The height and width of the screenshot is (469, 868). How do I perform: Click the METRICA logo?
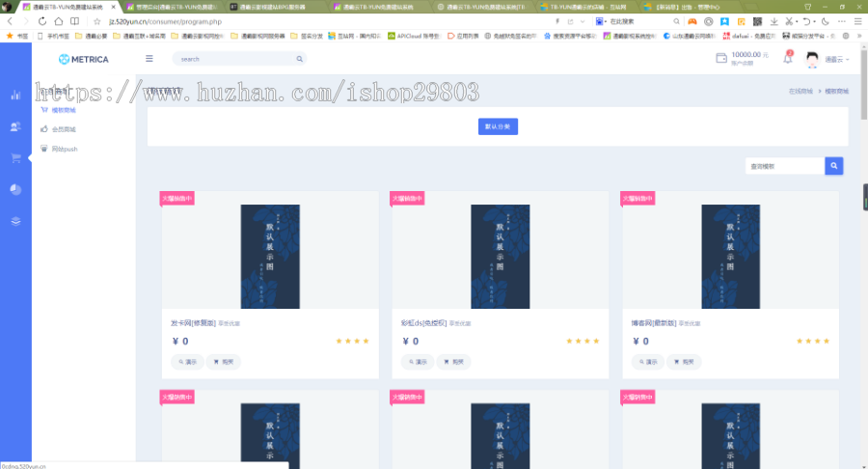(x=84, y=59)
